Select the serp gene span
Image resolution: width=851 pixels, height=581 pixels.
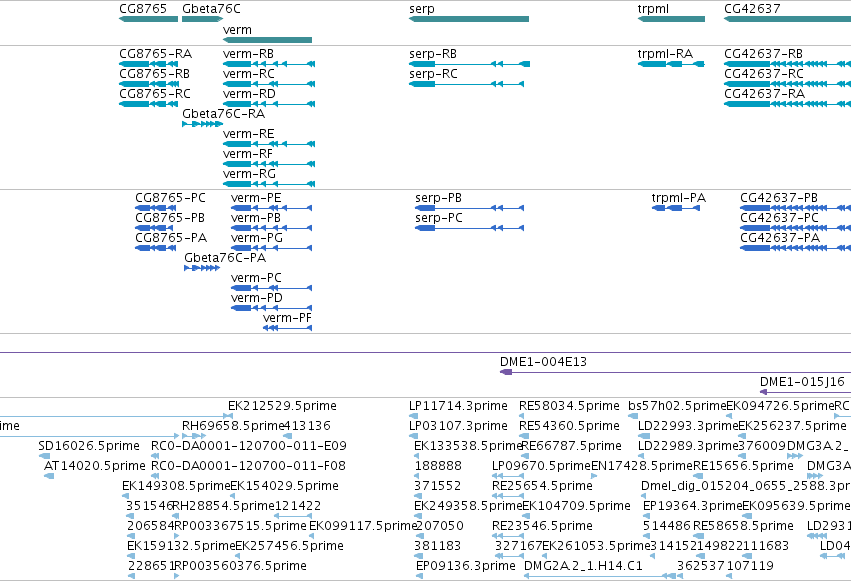coord(469,19)
